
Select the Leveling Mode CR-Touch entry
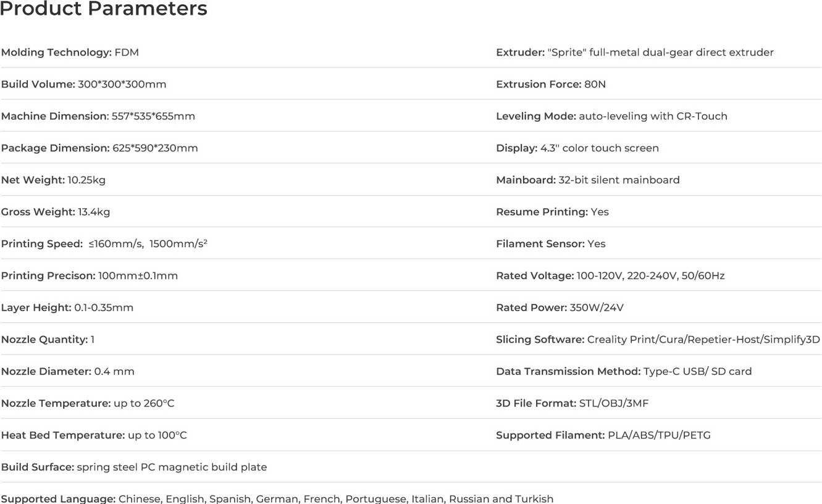(x=611, y=116)
